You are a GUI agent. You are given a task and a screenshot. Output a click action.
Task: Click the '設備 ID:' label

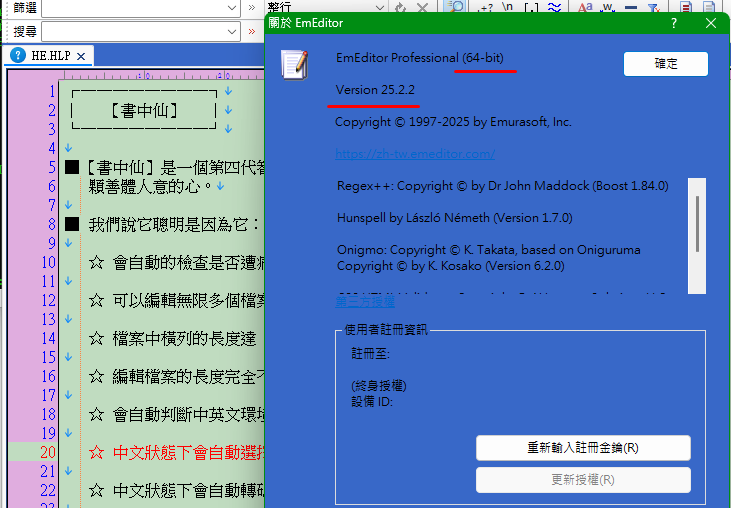pyautogui.click(x=372, y=401)
